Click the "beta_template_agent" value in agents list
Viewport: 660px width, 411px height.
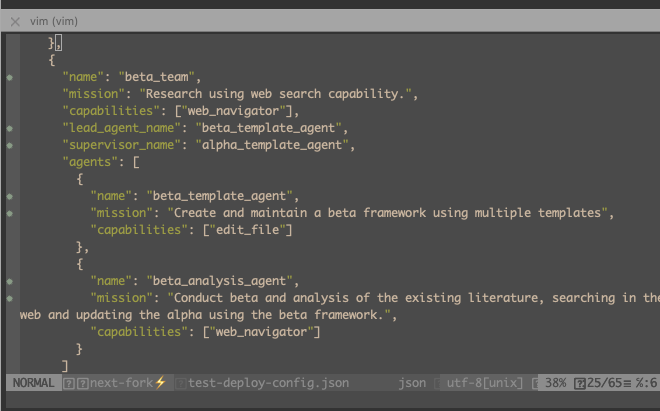point(219,196)
